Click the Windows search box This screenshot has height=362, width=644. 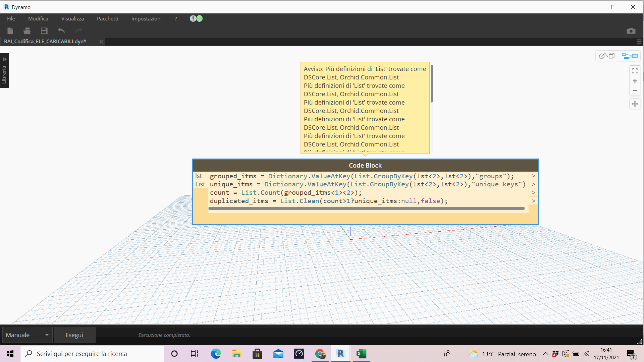pyautogui.click(x=92, y=354)
